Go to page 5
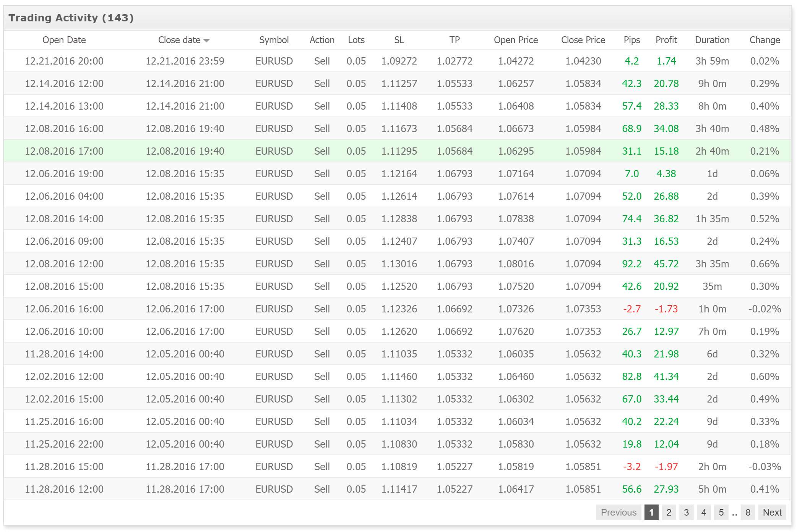The height and width of the screenshot is (532, 797). click(x=721, y=513)
